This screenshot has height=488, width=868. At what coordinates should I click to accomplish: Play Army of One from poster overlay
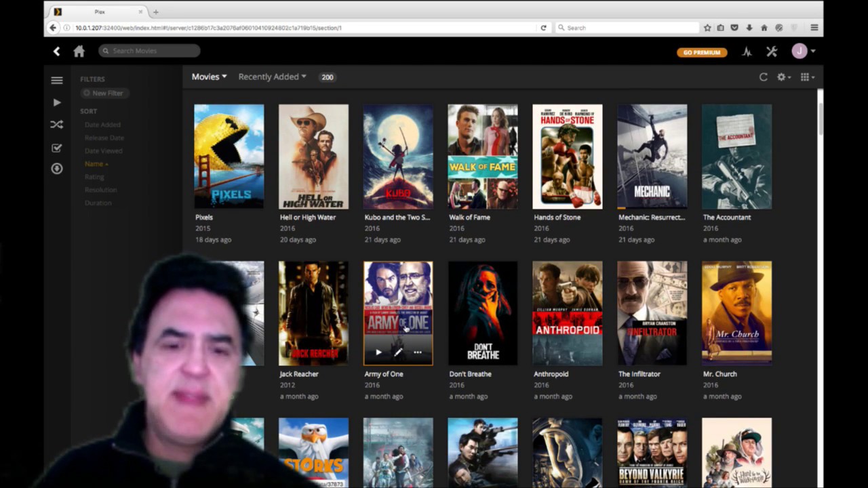tap(378, 352)
